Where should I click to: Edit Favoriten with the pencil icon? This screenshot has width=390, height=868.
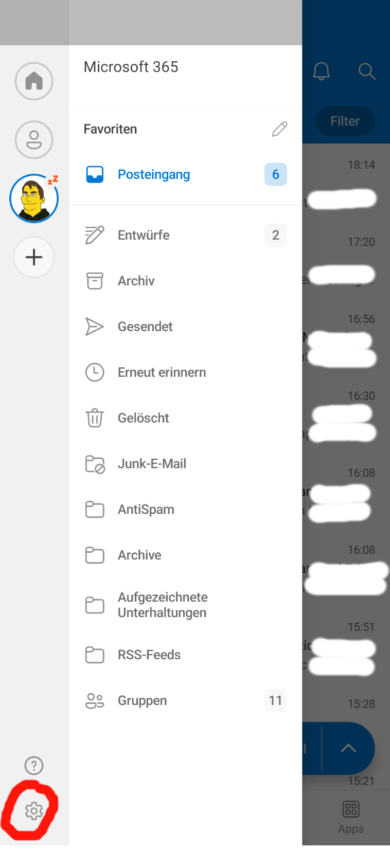(x=279, y=129)
